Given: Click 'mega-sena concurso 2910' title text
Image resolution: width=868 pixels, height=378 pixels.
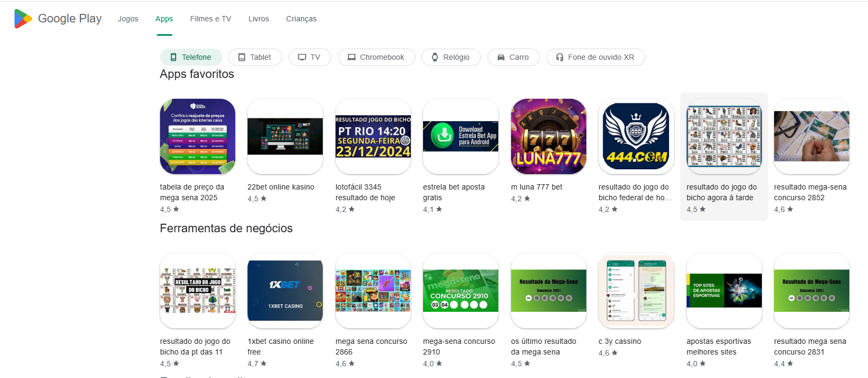Looking at the screenshot, I should (459, 346).
